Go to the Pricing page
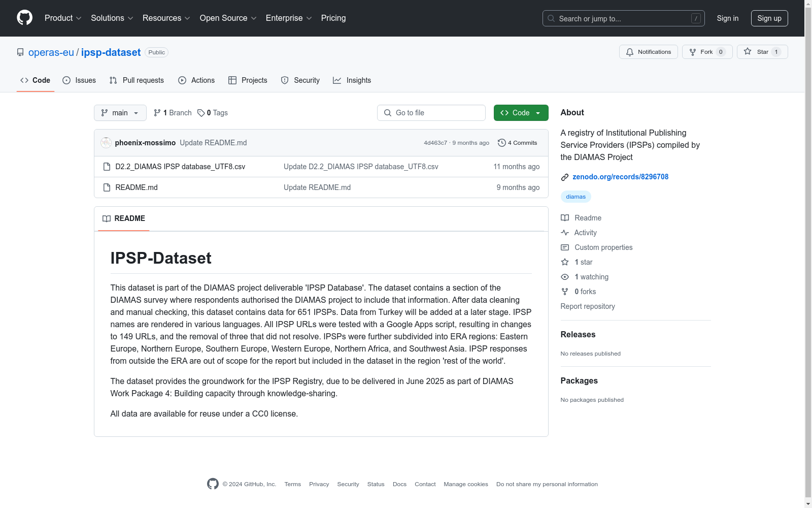Viewport: 812px width, 508px height. (x=333, y=18)
